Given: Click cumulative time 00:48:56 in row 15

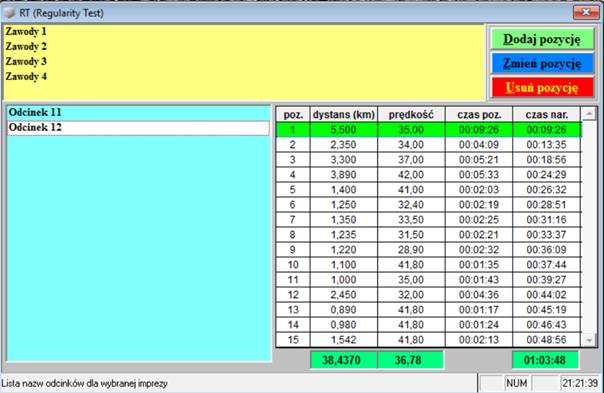Looking at the screenshot, I should [x=547, y=340].
